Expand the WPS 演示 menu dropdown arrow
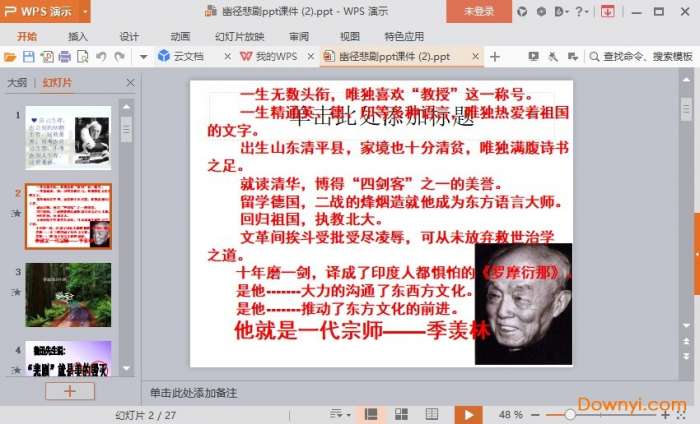Viewport: 700px width, 424px height. point(85,11)
